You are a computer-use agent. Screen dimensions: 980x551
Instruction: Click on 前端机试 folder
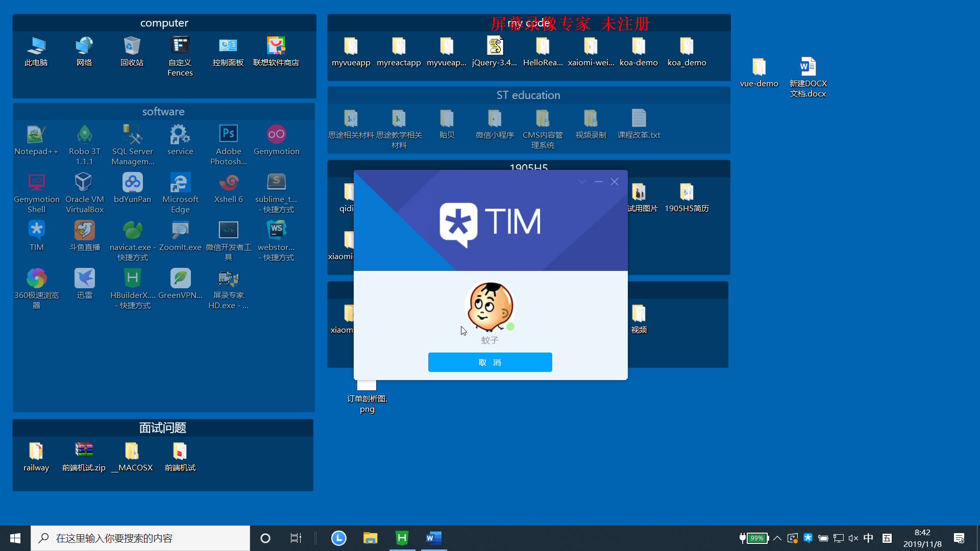pos(179,451)
